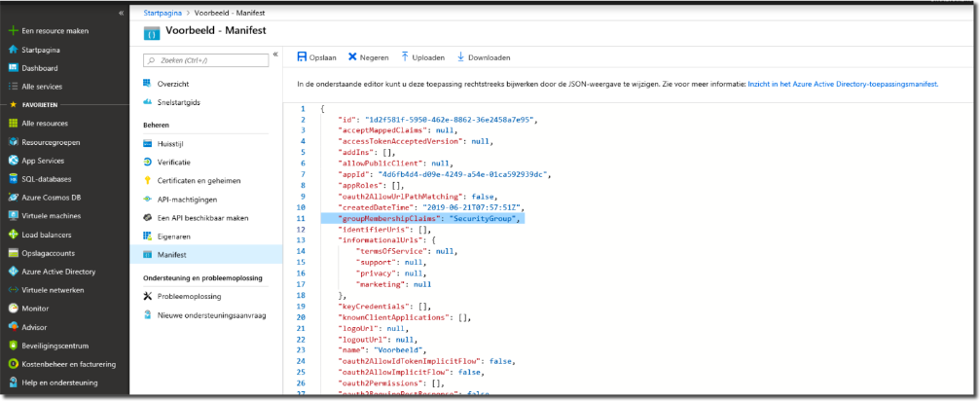The image size is (980, 401).
Task: Open Certificaten en geheimen menu item
Action: coord(199,180)
